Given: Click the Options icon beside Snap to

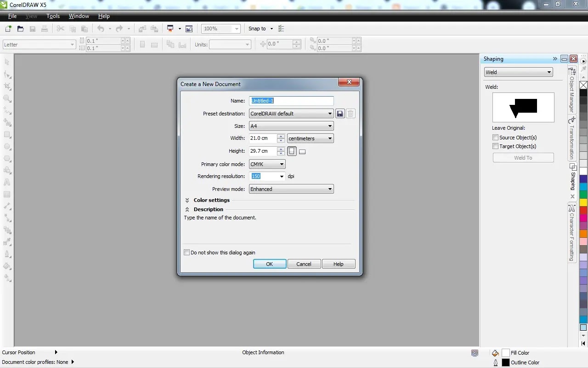Looking at the screenshot, I should [282, 29].
